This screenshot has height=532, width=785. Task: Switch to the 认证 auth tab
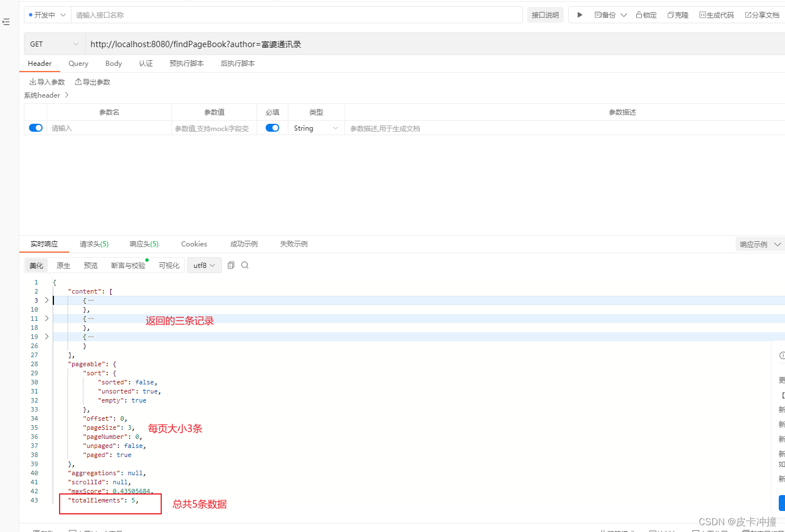tap(146, 64)
